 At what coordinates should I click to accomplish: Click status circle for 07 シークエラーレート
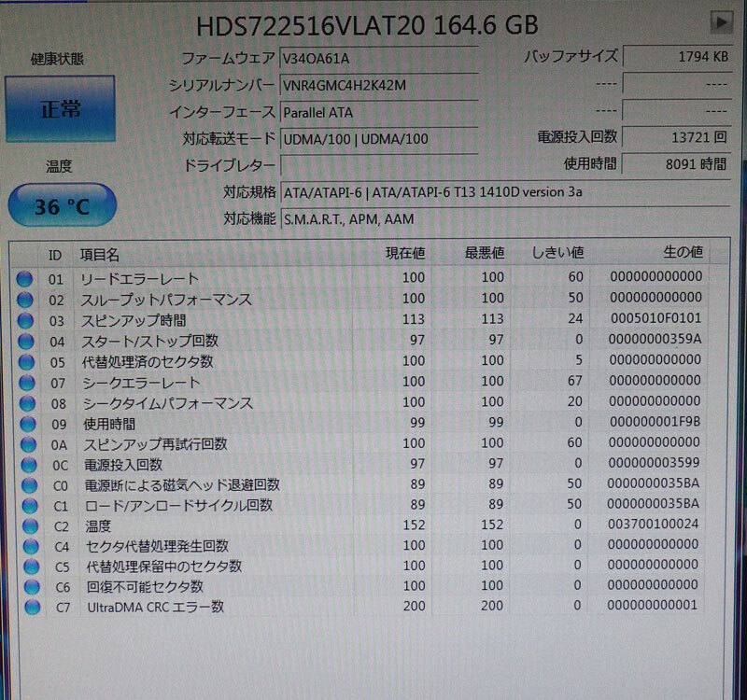click(27, 383)
